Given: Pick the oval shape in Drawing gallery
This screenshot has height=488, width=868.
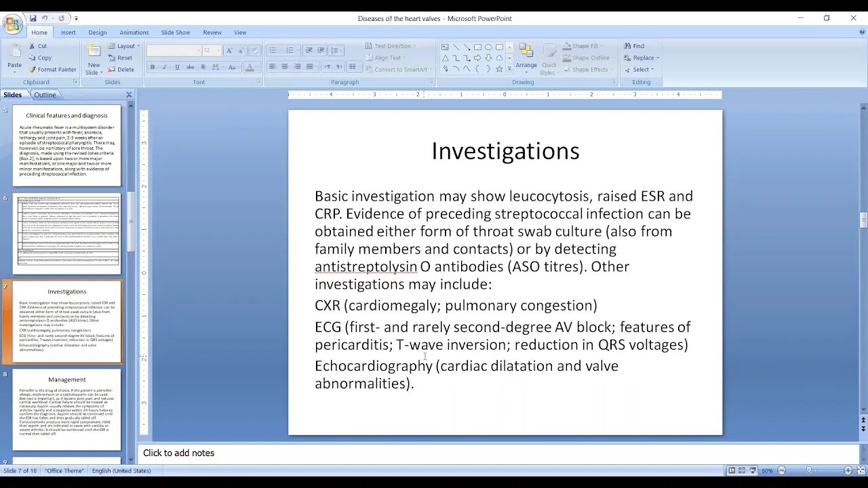Looking at the screenshot, I should pyautogui.click(x=488, y=47).
